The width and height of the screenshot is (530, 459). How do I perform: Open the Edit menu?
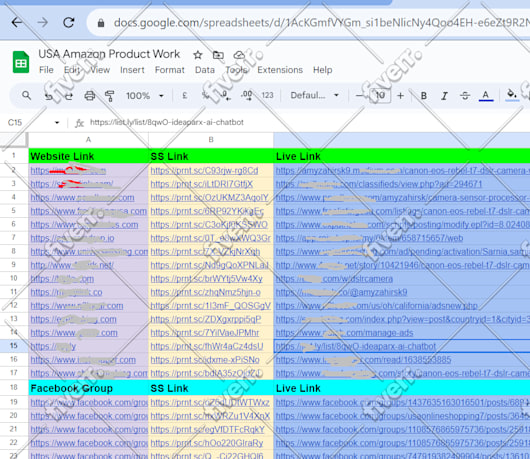tap(72, 70)
